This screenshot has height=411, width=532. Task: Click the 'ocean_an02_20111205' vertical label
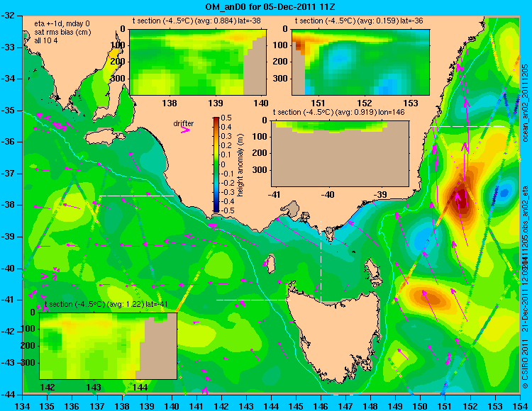[525, 103]
